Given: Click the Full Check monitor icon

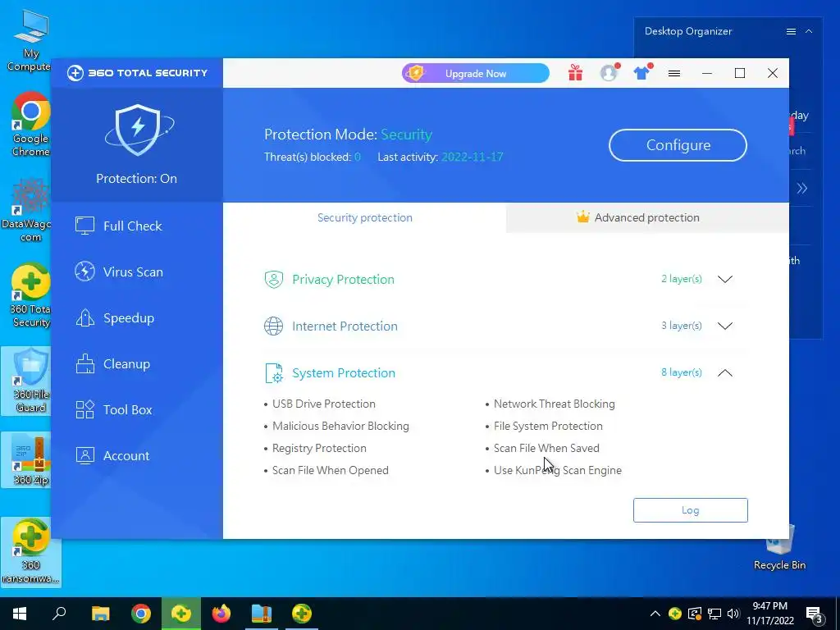Looking at the screenshot, I should pyautogui.click(x=84, y=226).
